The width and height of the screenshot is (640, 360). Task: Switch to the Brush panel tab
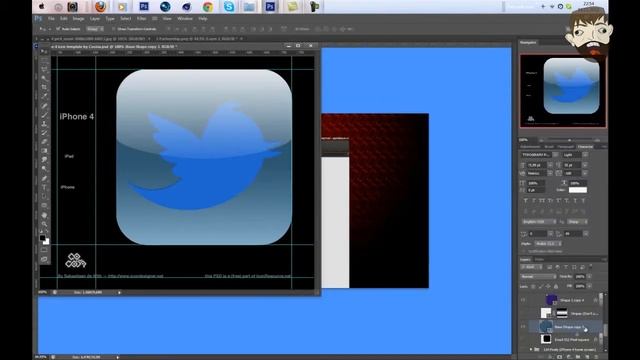(549, 147)
